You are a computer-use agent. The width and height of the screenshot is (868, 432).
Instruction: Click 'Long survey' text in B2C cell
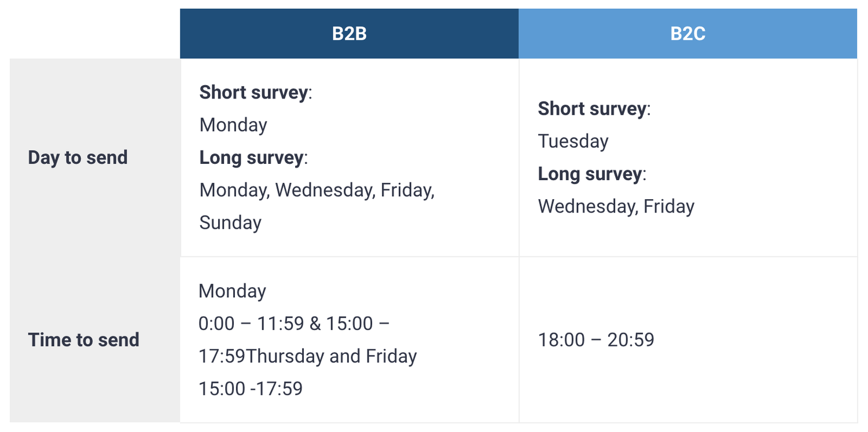pos(590,174)
